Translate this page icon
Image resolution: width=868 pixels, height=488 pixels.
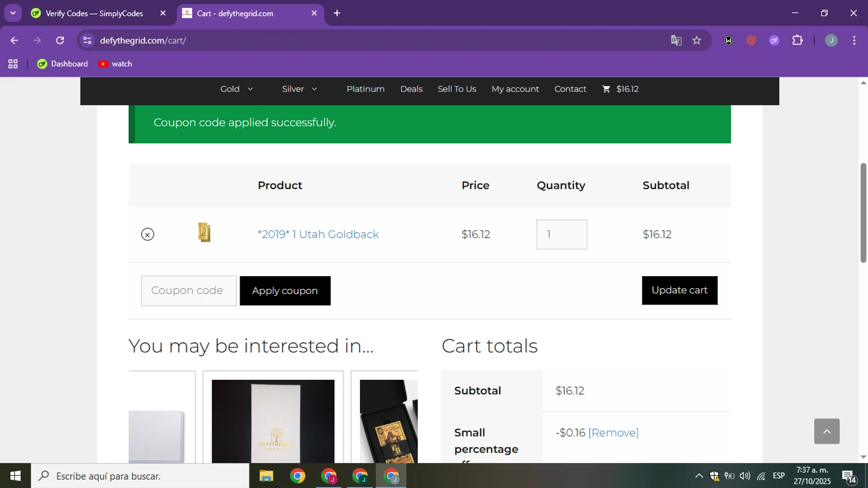pyautogui.click(x=676, y=41)
